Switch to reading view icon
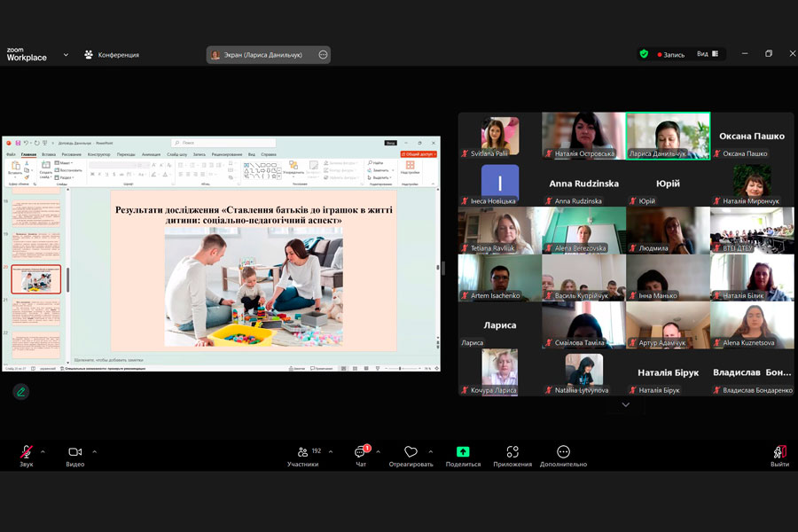The height and width of the screenshot is (532, 798). [366, 368]
